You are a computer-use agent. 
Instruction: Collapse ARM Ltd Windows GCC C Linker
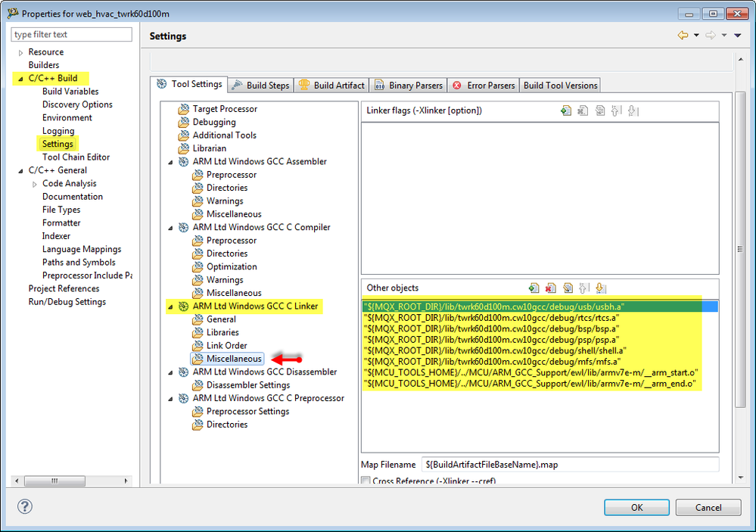(x=170, y=306)
